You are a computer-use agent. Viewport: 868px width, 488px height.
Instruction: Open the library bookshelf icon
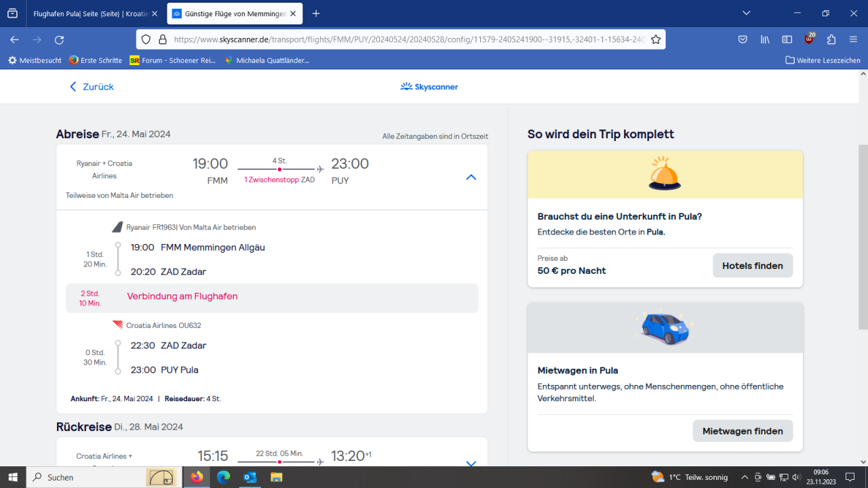coord(765,39)
